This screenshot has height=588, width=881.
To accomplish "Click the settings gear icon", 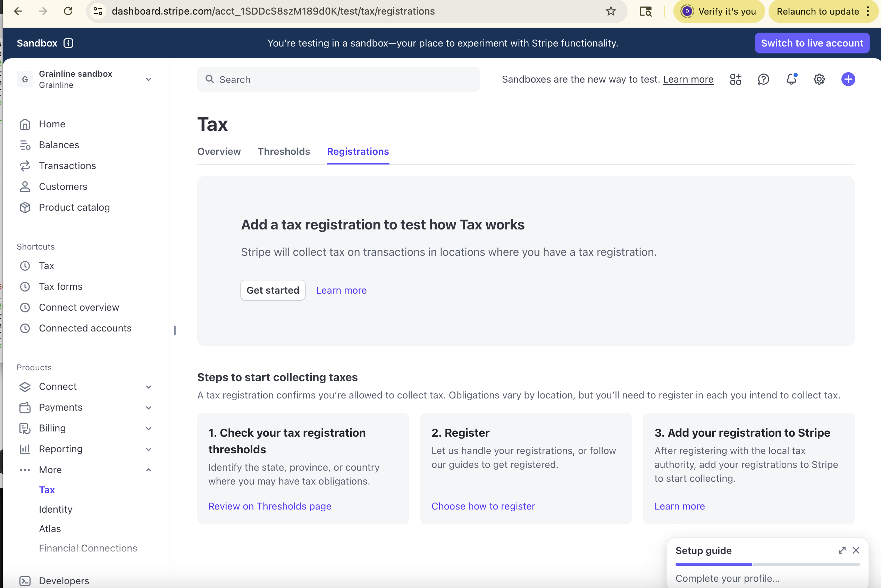I will pyautogui.click(x=819, y=79).
